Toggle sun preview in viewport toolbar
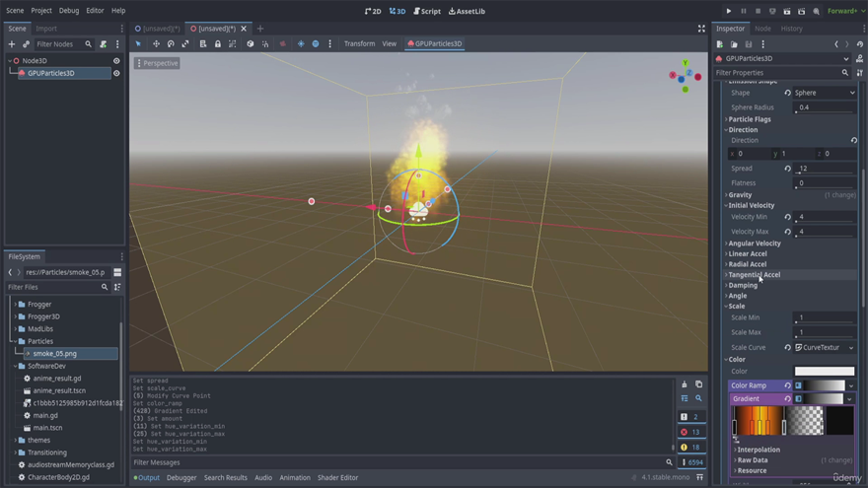 (301, 43)
